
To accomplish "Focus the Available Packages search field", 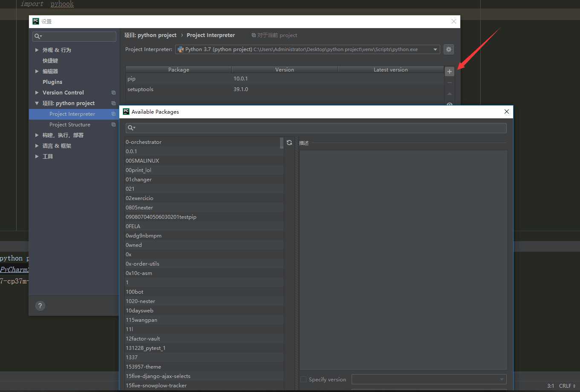I will [x=316, y=128].
